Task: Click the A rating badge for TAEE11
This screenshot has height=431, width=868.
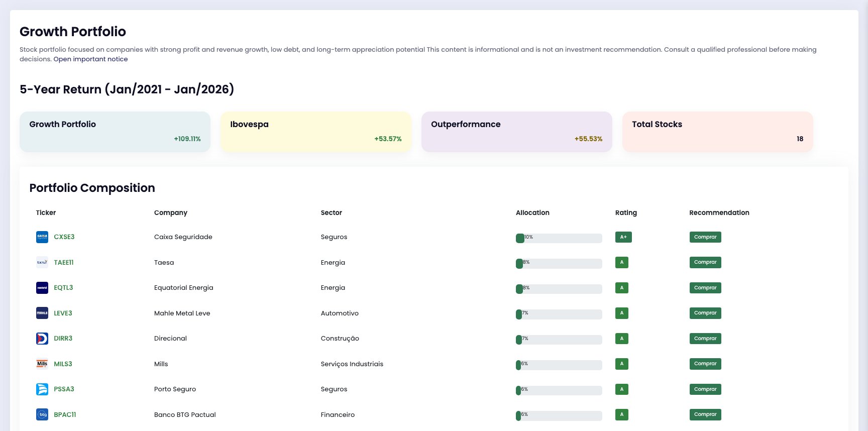Action: pos(622,262)
